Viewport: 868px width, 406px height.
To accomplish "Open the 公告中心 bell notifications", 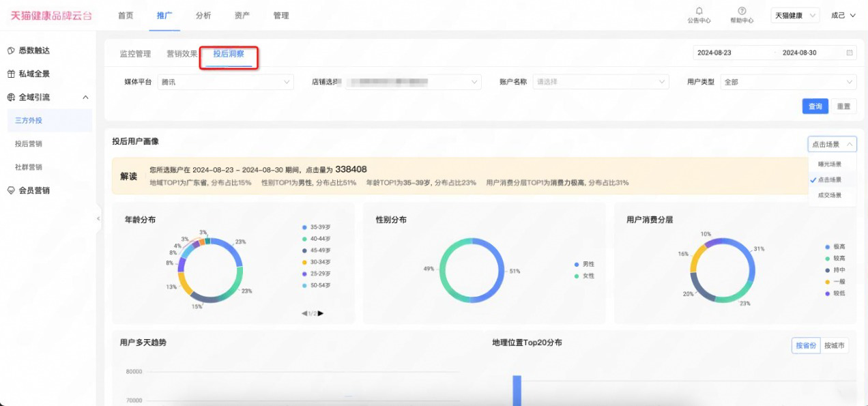I will [x=699, y=12].
